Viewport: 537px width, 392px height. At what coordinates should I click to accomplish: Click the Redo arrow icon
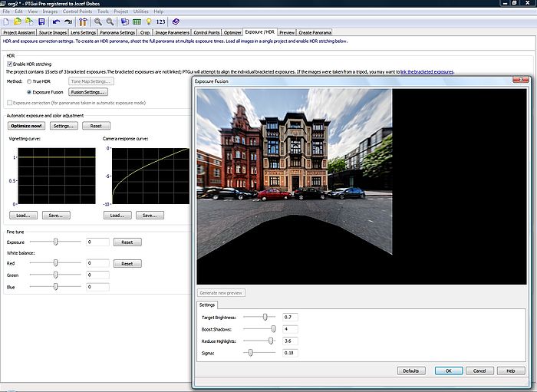[68, 22]
